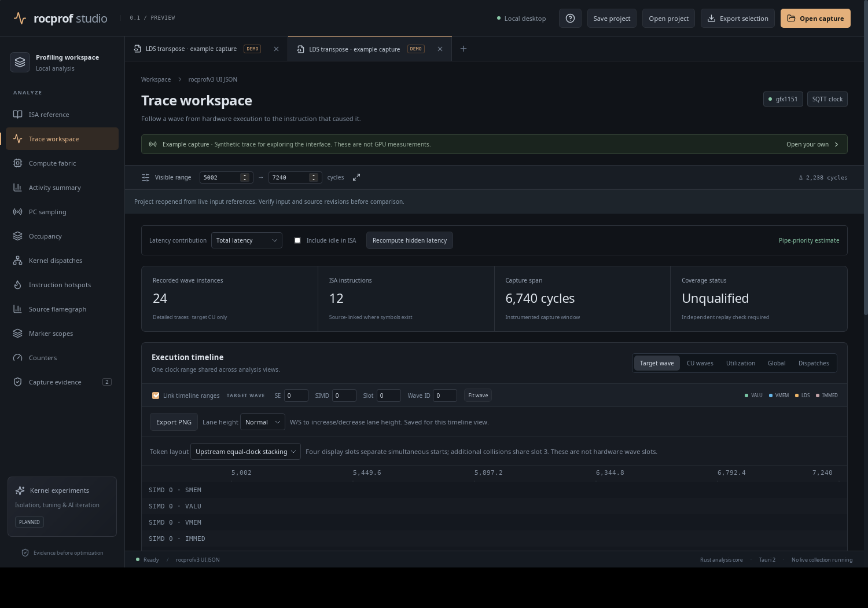Open the Token layout dropdown

point(245,452)
